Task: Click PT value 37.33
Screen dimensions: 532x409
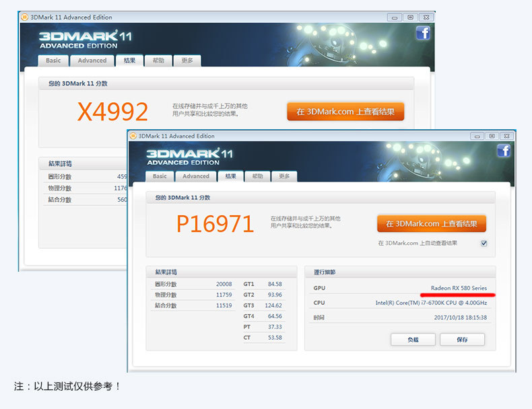Action: tap(275, 327)
